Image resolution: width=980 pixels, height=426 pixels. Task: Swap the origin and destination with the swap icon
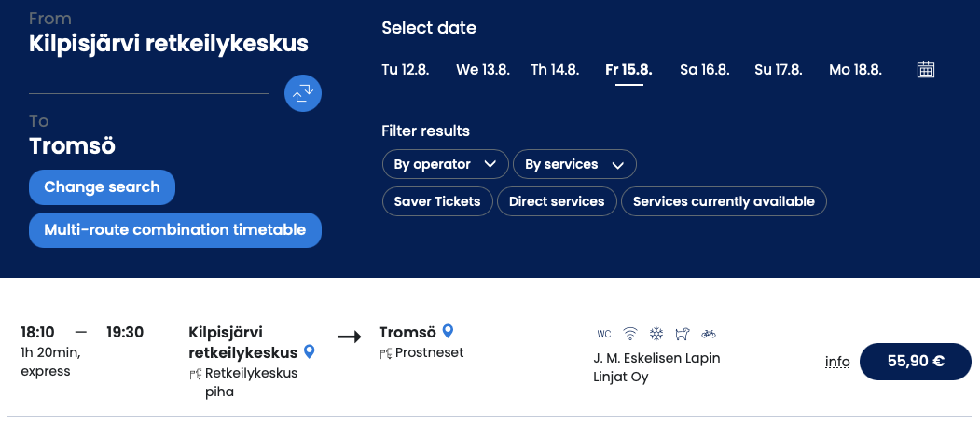(x=303, y=93)
